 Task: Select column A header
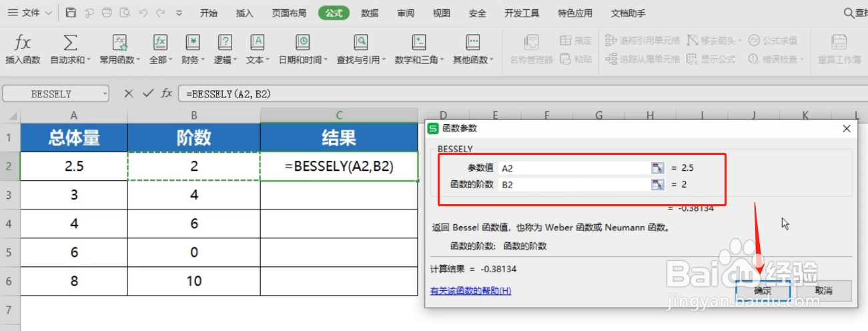tap(73, 115)
